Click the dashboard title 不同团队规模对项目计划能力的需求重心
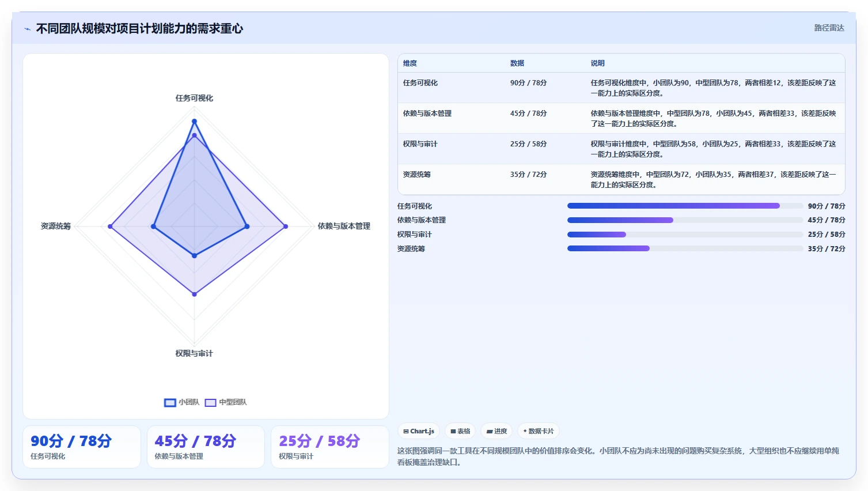This screenshot has width=868, height=491. tap(139, 29)
